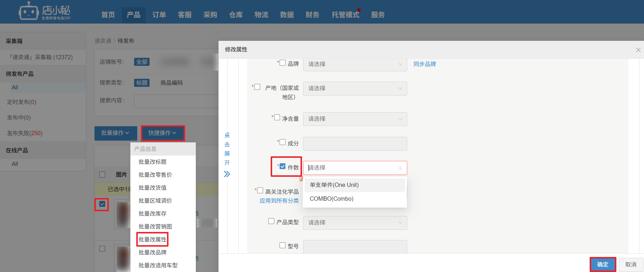Click the first product thumbnail image
644x272 pixels.
[123, 215]
